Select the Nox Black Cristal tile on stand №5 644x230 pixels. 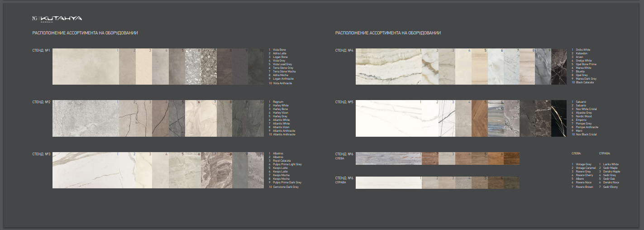(x=559, y=118)
